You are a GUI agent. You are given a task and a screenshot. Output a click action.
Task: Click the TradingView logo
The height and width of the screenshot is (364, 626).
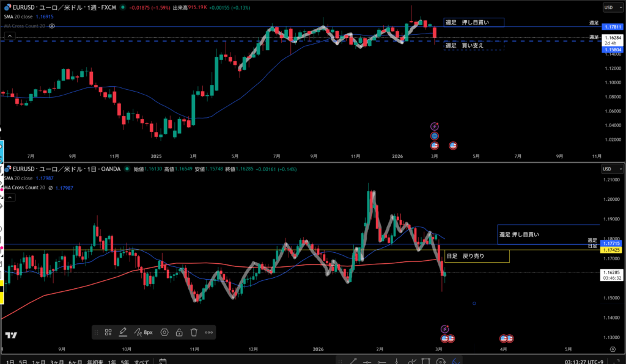point(10,335)
